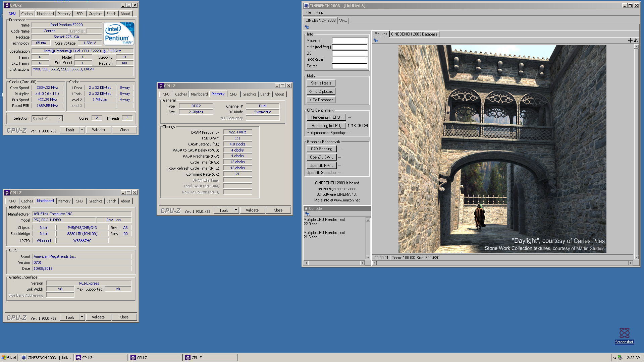Image resolution: width=644 pixels, height=362 pixels.
Task: Click the console scrollbar up arrow
Action: (368, 220)
